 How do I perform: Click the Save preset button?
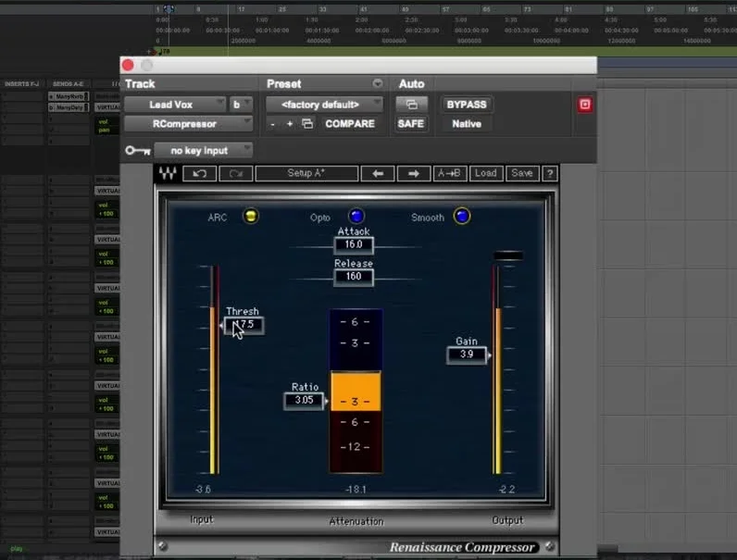pos(521,173)
